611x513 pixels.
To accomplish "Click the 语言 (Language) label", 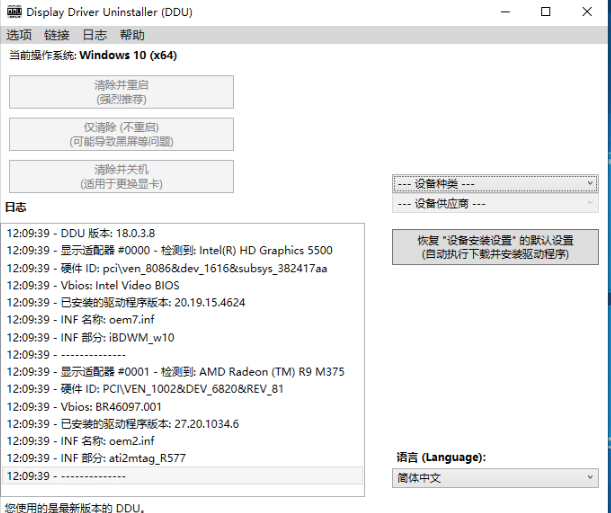I will [441, 457].
